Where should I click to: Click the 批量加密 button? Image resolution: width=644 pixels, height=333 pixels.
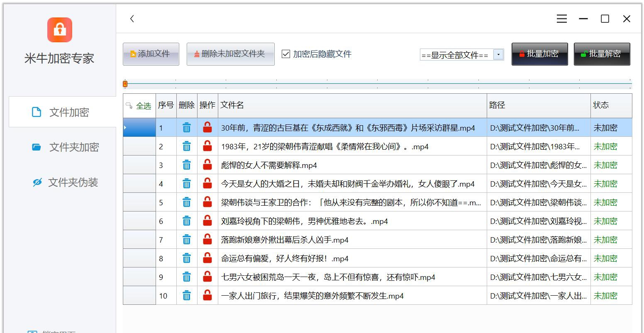(539, 54)
